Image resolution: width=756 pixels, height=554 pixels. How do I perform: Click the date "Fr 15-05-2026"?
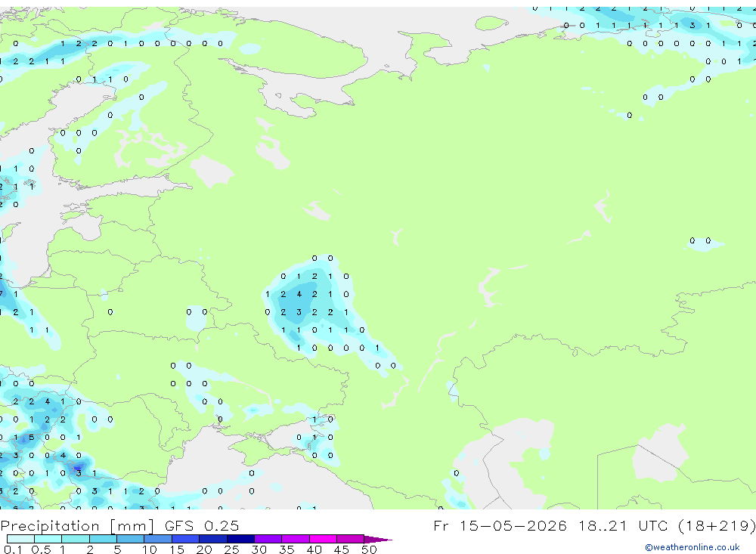[500, 526]
